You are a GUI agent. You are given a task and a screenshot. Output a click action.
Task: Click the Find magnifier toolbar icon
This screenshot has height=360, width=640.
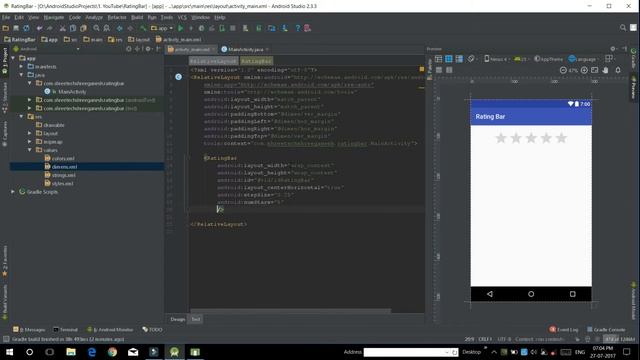[x=96, y=28]
